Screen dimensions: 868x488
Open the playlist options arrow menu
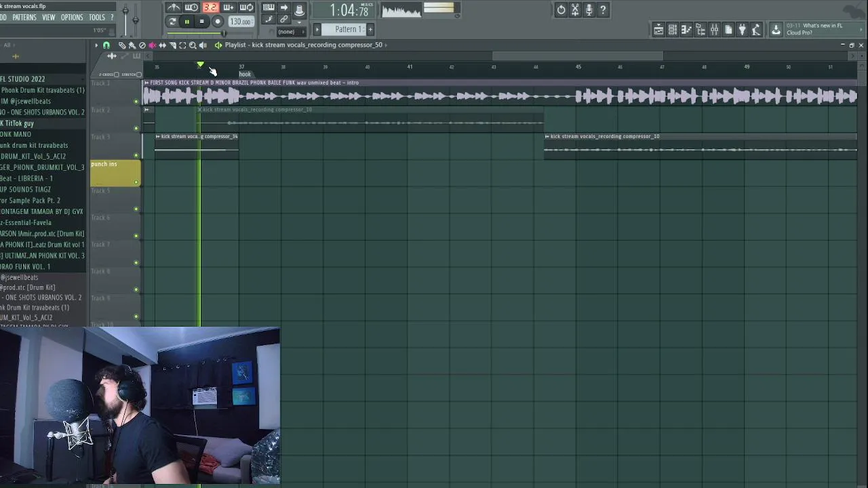[96, 45]
